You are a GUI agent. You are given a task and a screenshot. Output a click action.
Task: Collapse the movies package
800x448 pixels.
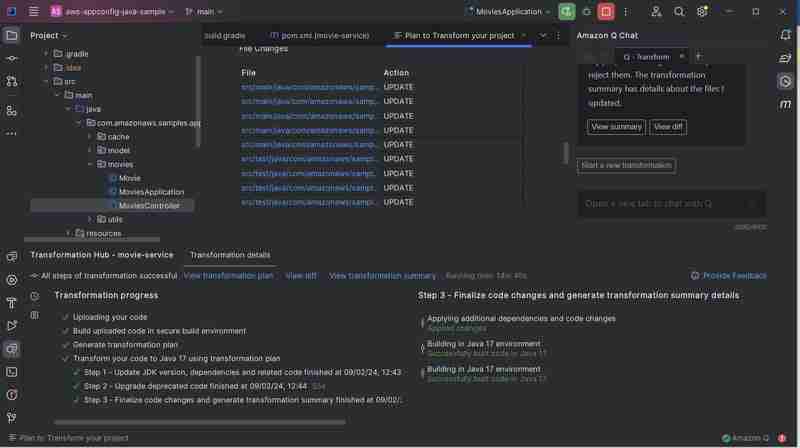90,164
